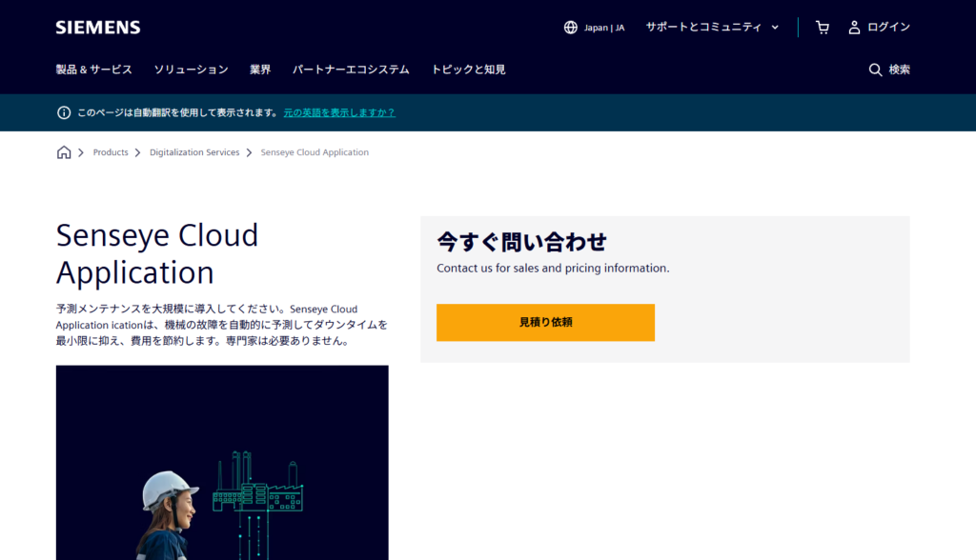Open the トピックと知見 menu
Viewport: 976px width, 560px height.
468,70
